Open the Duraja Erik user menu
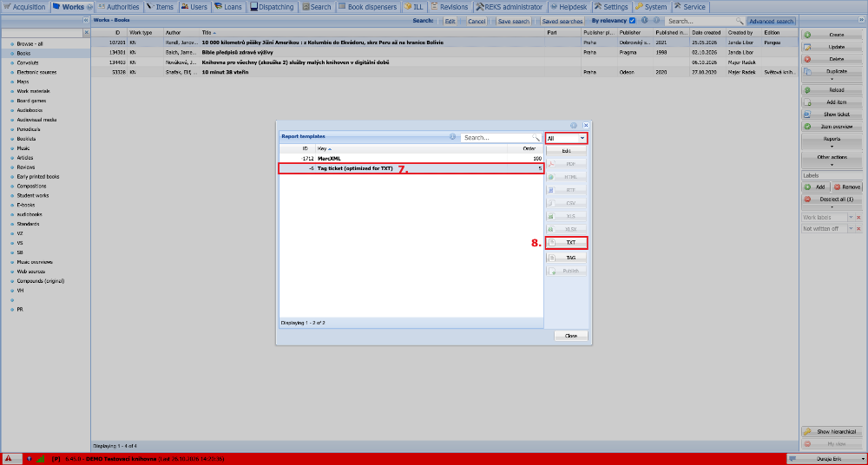The width and height of the screenshot is (868, 465). (x=825, y=459)
